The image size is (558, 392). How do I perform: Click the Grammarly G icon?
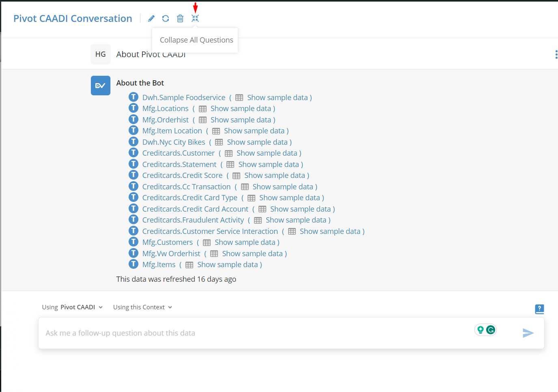[x=491, y=330]
